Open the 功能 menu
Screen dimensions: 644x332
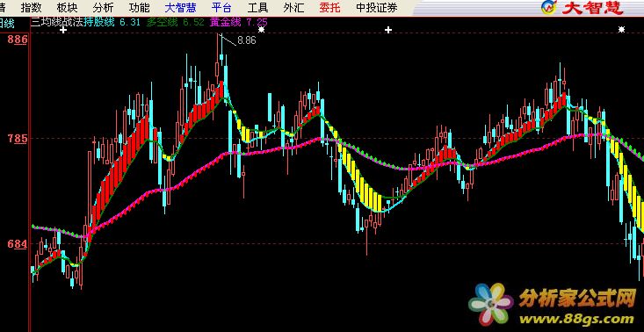(139, 7)
